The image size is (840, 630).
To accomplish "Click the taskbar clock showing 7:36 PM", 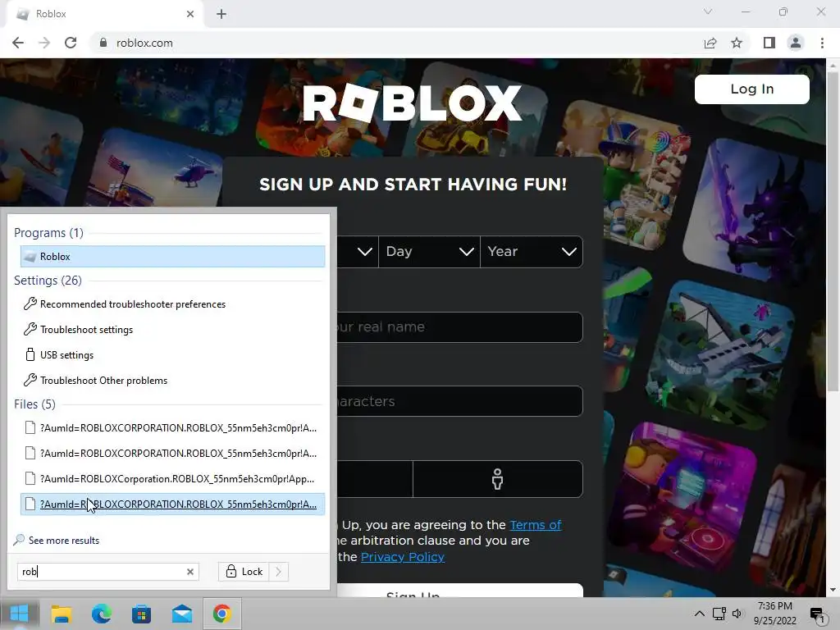I will pos(774,614).
